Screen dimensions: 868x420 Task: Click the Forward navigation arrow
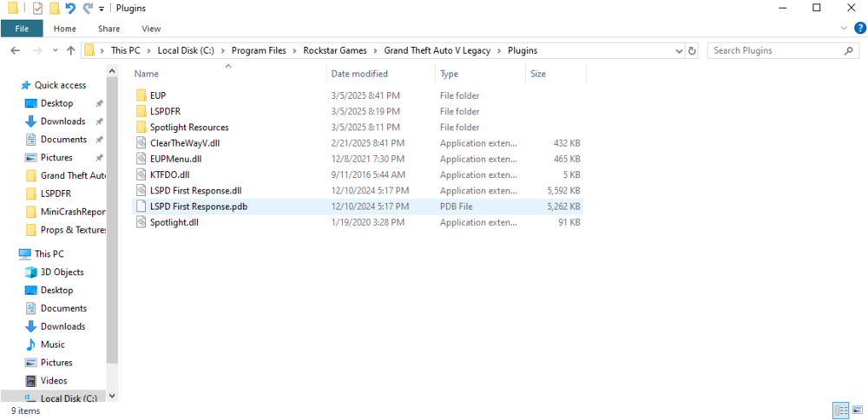37,50
